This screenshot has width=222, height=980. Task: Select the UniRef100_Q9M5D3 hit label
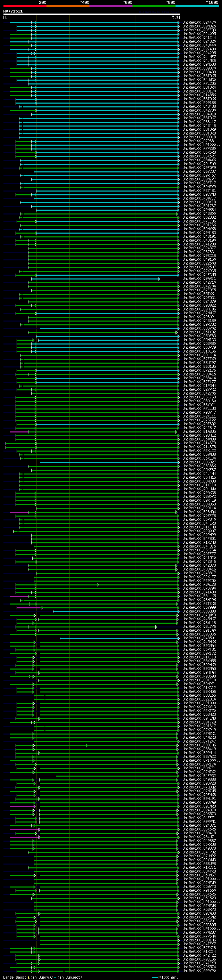click(x=199, y=65)
